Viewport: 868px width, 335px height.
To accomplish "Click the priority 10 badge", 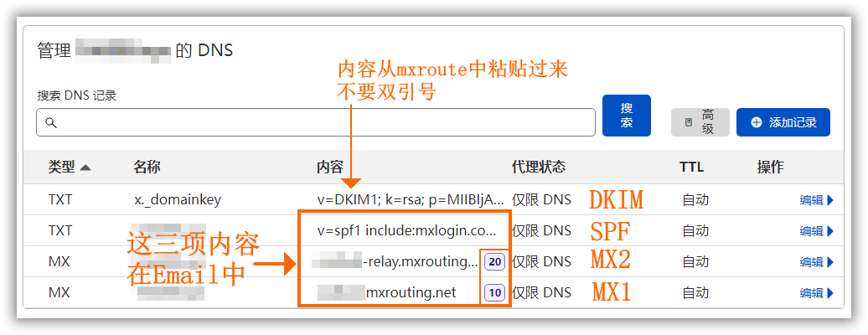I will [x=494, y=293].
